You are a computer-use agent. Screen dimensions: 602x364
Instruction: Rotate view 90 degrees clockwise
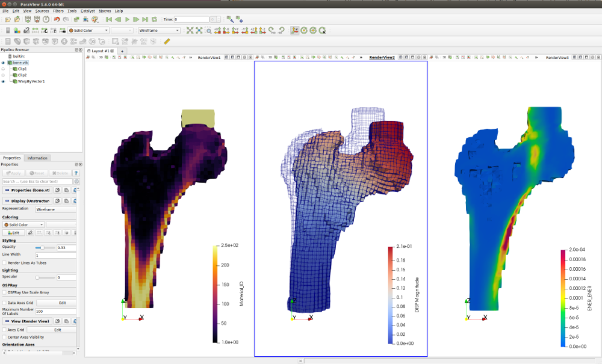click(272, 30)
